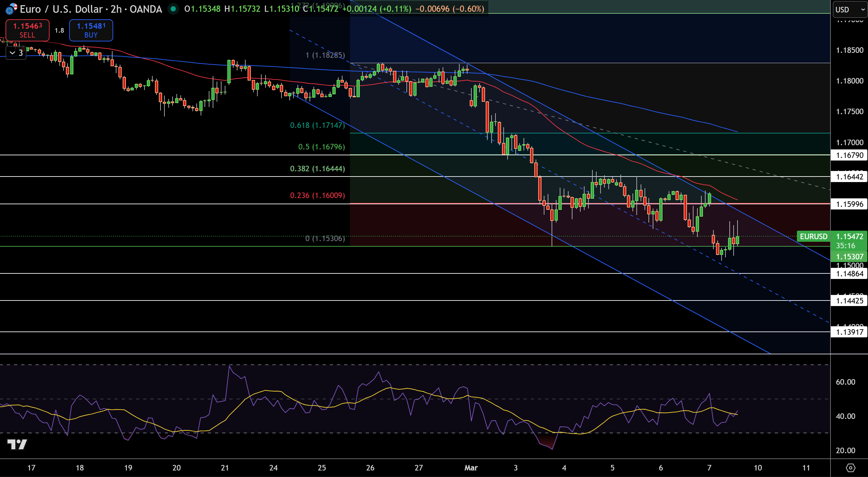Click date 10 on the time axis
Screen dimensions: 868x477
758,468
